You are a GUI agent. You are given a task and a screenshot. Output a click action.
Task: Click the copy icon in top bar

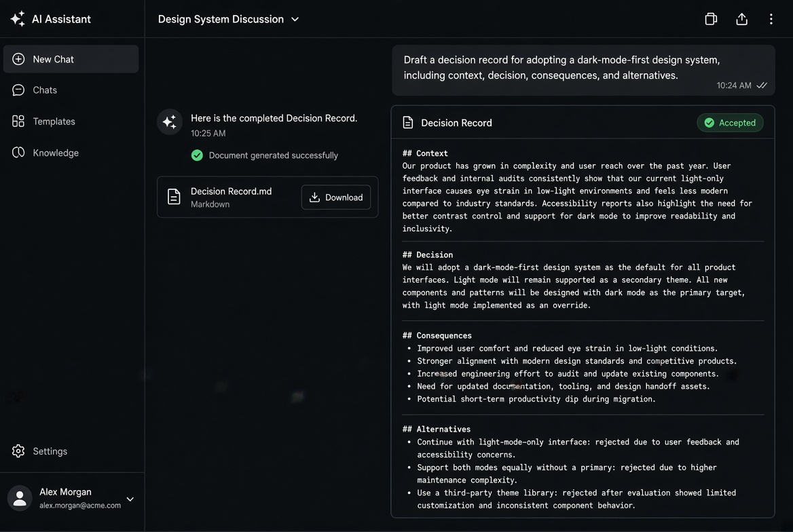pyautogui.click(x=711, y=19)
